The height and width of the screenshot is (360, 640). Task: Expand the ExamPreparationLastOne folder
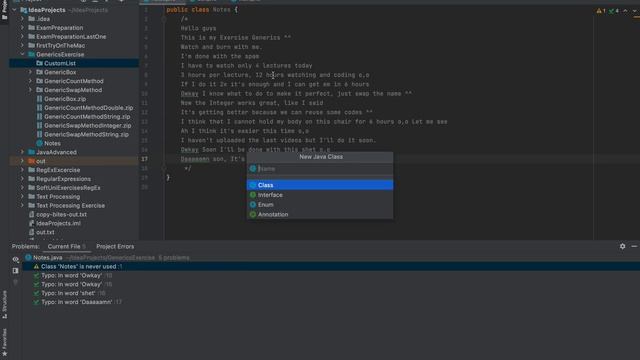22,37
